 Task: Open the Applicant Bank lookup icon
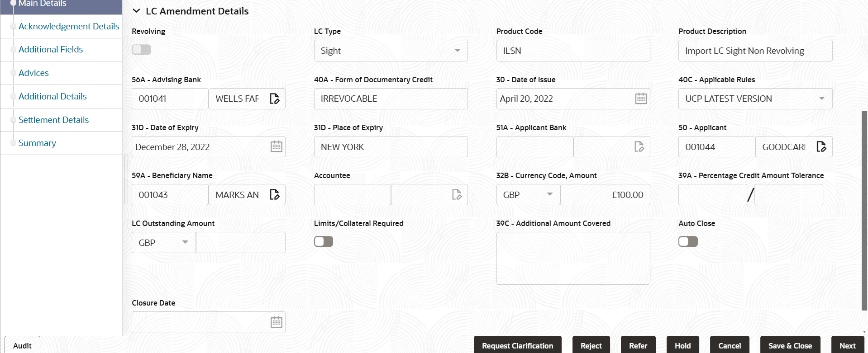(639, 146)
